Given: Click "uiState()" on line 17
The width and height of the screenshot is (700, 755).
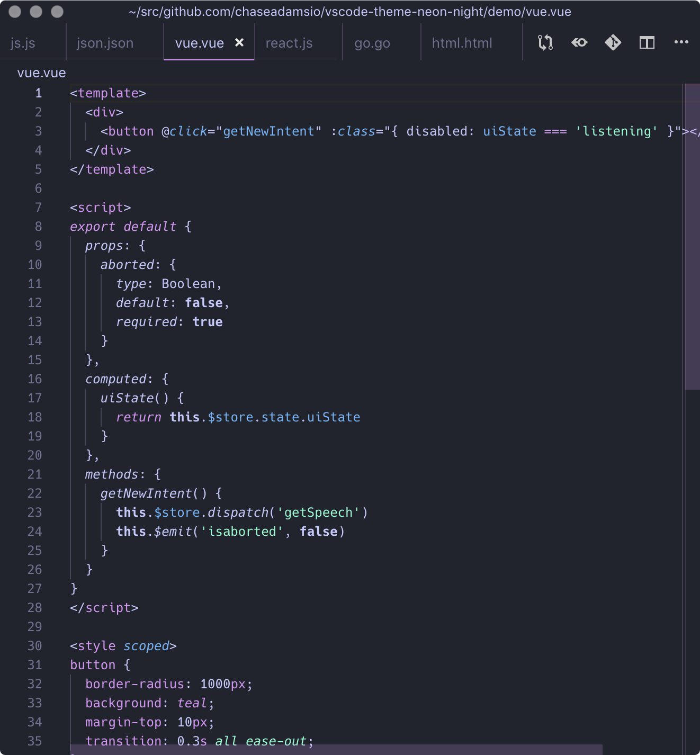Looking at the screenshot, I should click(x=135, y=398).
